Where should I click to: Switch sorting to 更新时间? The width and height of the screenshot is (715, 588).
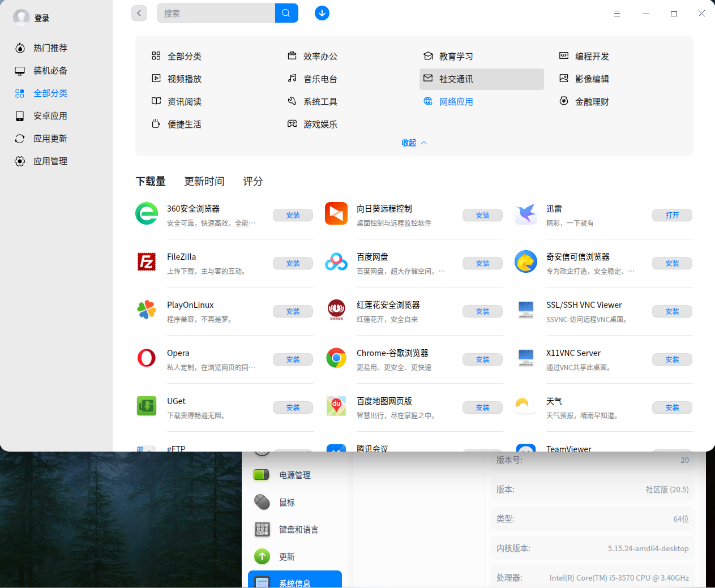pos(204,181)
